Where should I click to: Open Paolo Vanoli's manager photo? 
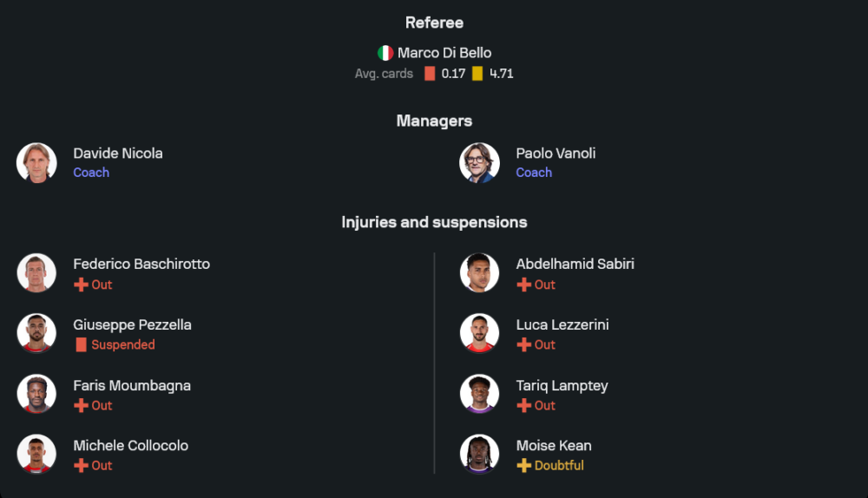coord(479,163)
